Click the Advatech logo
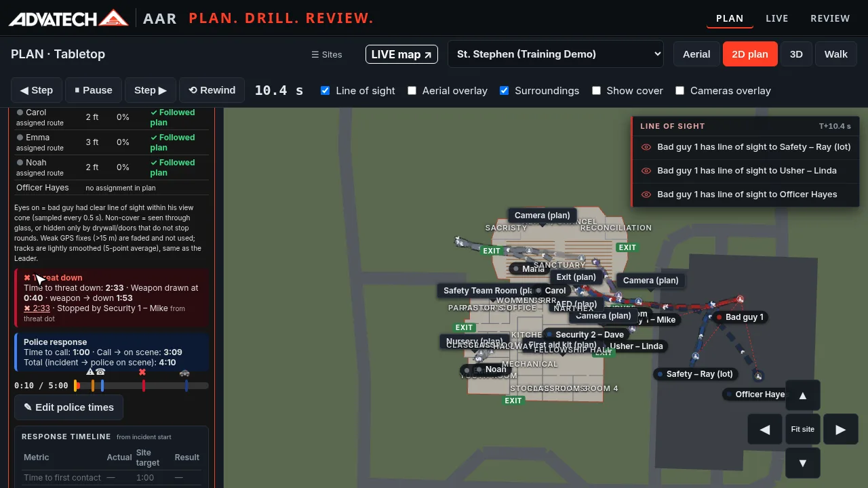This screenshot has width=868, height=488. coord(68,18)
